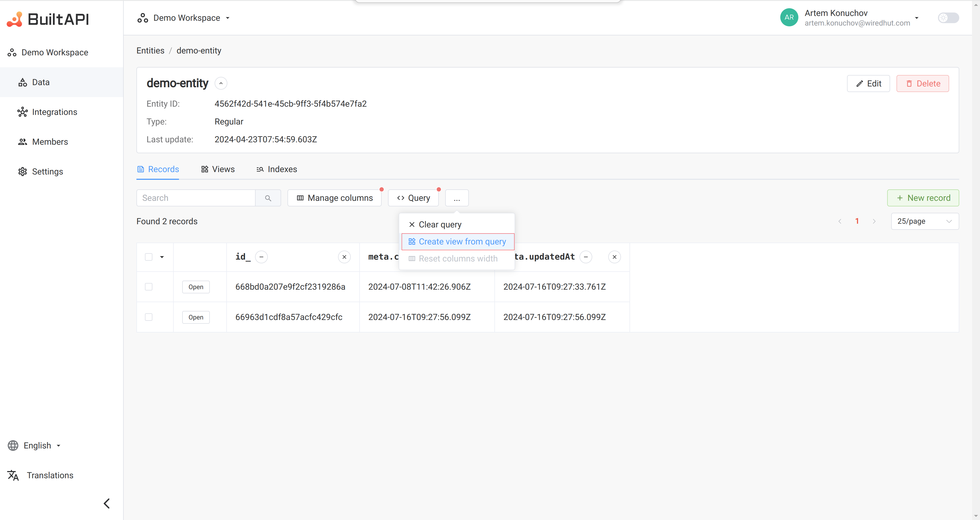980x520 pixels.
Task: Open Translations page
Action: click(40, 475)
